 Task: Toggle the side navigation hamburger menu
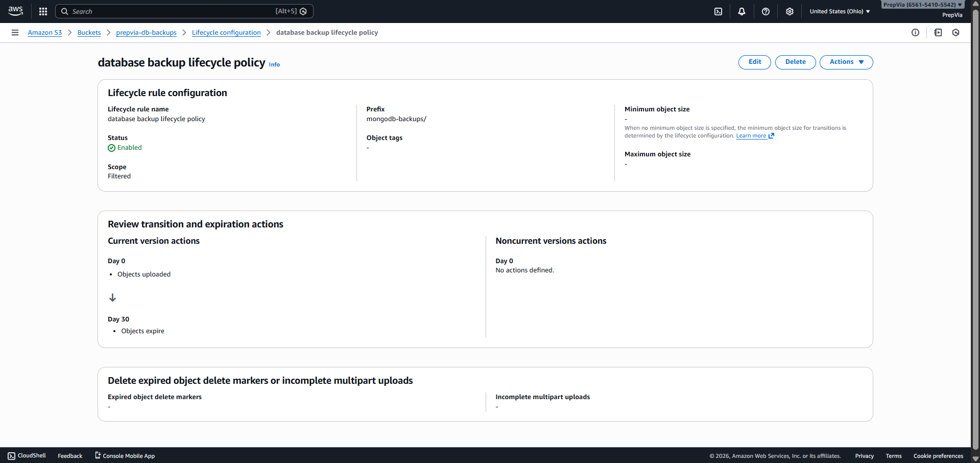click(x=15, y=33)
